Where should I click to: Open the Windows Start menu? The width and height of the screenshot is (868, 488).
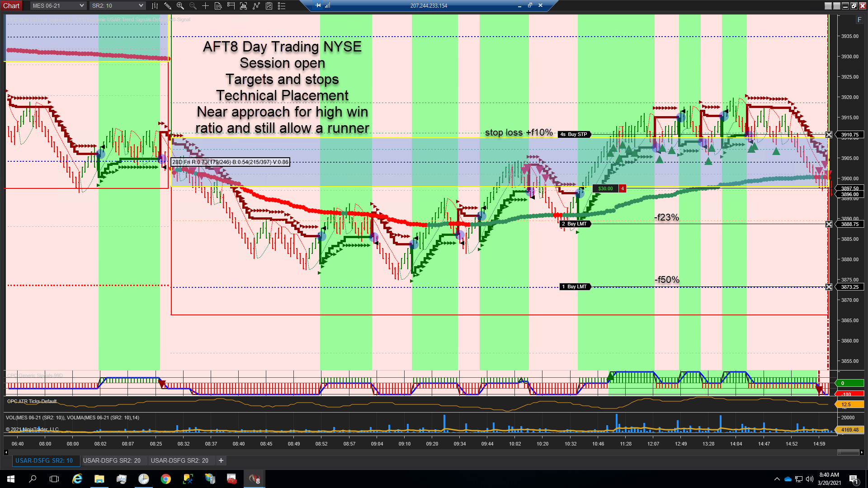pyautogui.click(x=11, y=479)
